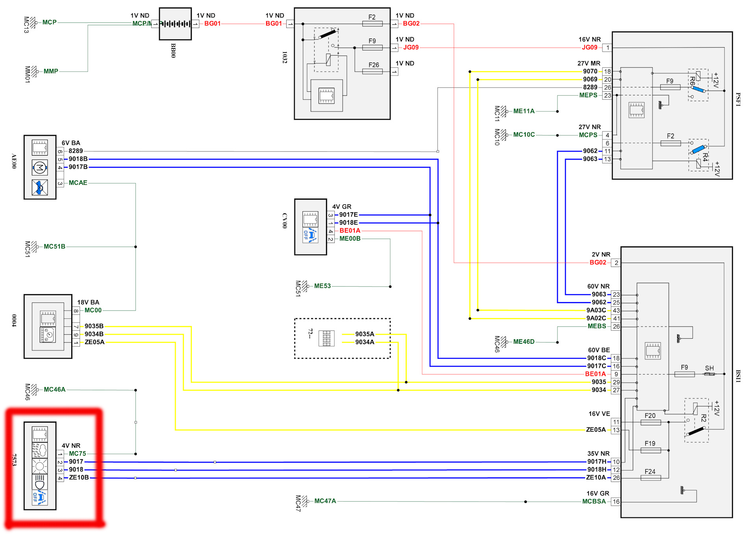Click the headlight beam icon in component 7573

pos(39,482)
